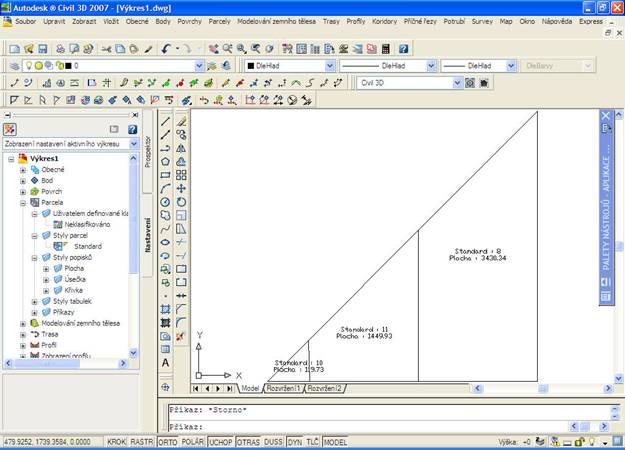Expand the Modelování zemního tělesa node

(x=23, y=324)
